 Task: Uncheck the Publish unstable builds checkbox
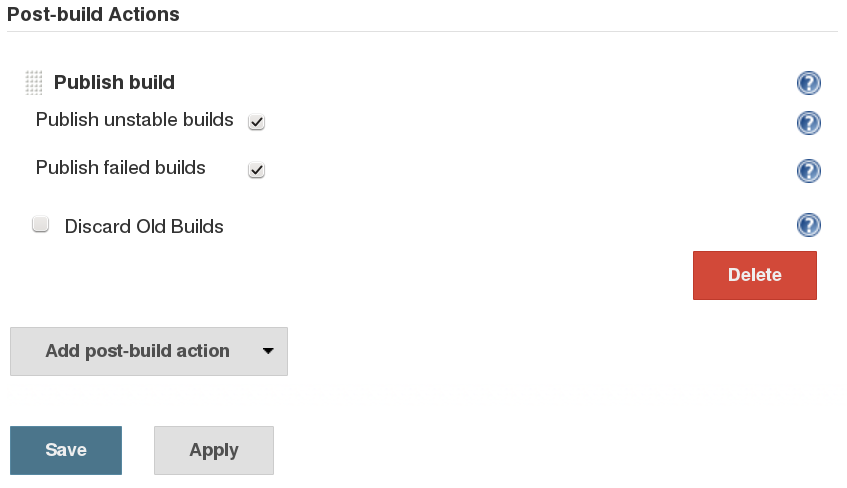tap(257, 122)
